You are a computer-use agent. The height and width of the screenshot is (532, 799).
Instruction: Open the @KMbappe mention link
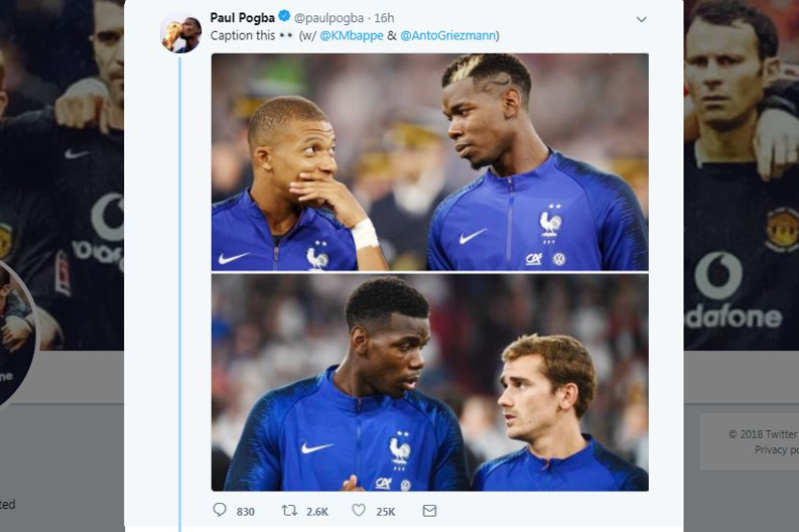pos(355,37)
